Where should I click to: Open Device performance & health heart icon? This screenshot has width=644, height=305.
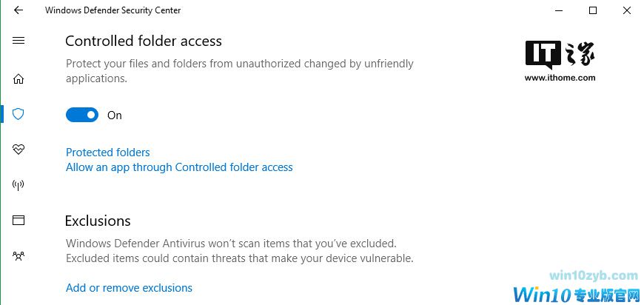(x=19, y=150)
